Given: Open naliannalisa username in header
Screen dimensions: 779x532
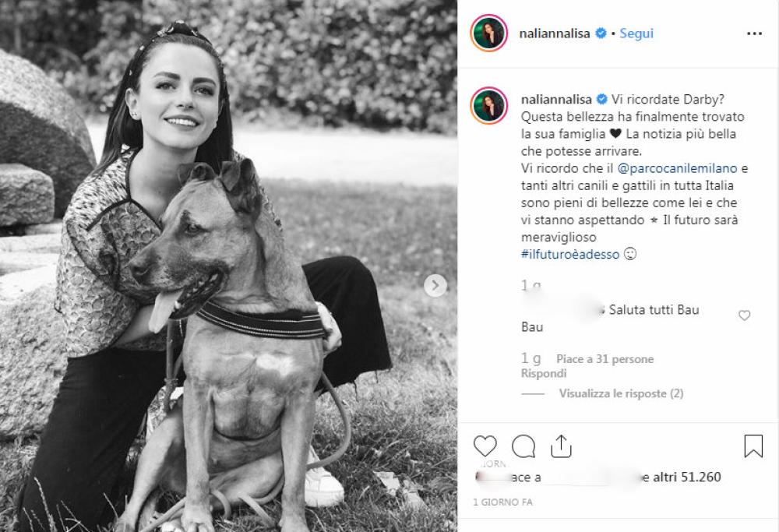Looking at the screenshot, I should coord(555,34).
